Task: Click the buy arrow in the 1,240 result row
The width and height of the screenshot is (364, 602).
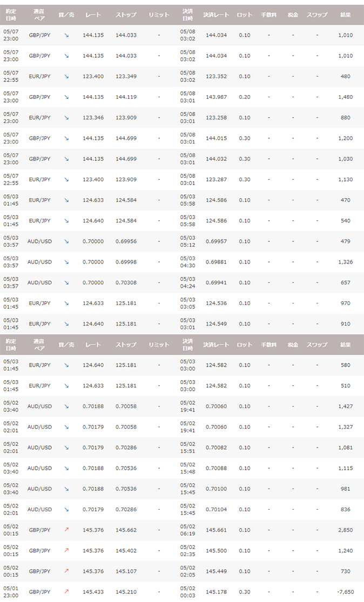Action: pos(66,550)
